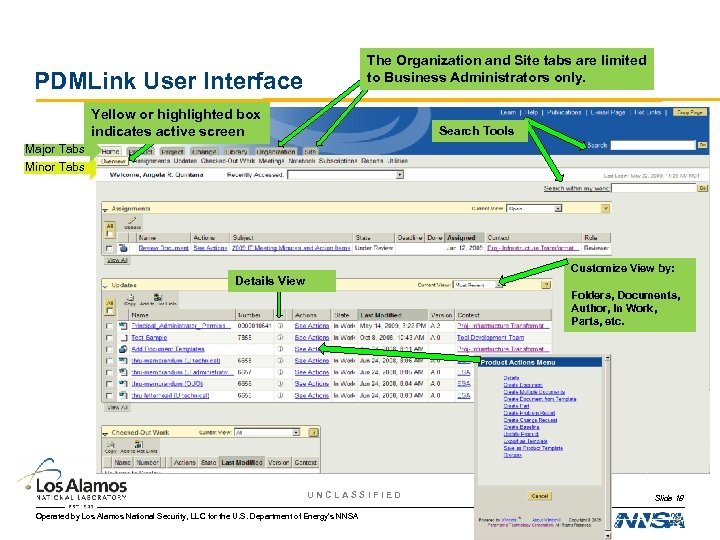Tick the checkbox for Review Document assignment
The width and height of the screenshot is (720, 540).
pyautogui.click(x=109, y=248)
